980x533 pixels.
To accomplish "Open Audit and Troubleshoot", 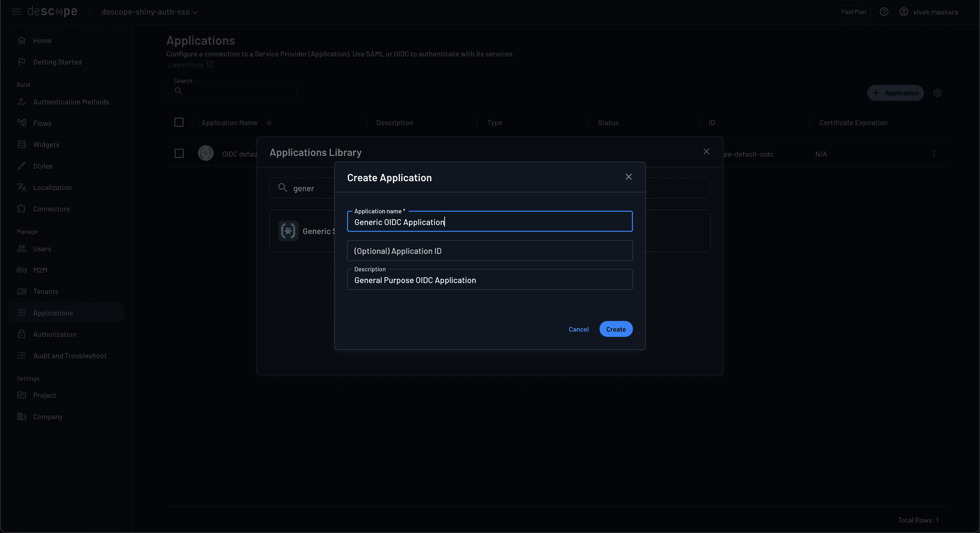I will click(x=70, y=356).
